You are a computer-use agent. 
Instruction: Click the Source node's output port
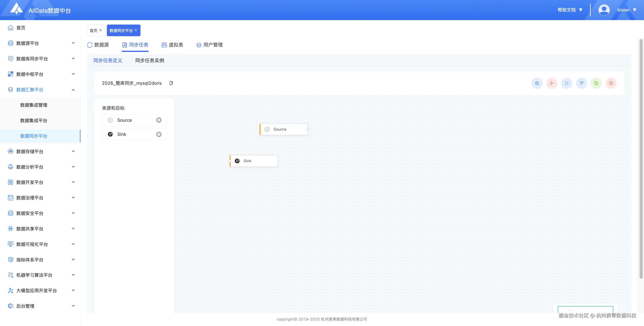(308, 129)
